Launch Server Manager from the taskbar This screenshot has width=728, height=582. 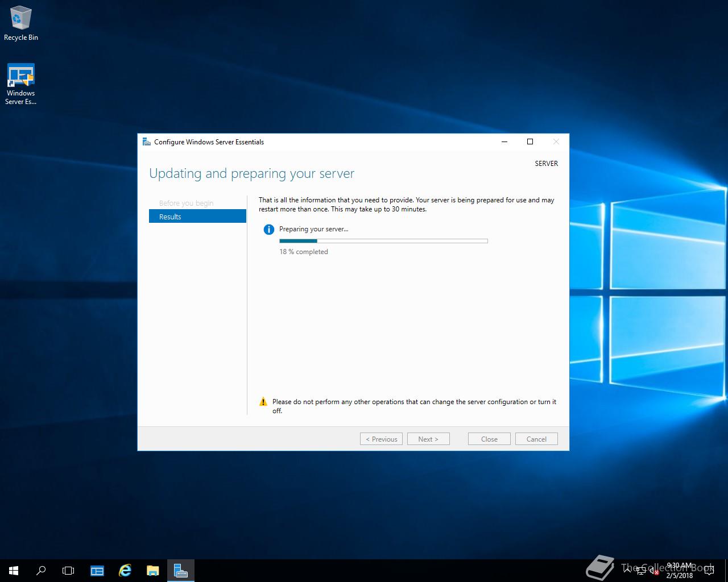point(97,571)
